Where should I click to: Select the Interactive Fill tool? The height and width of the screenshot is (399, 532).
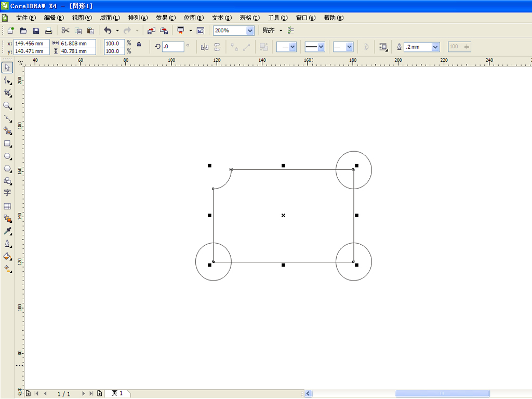coord(7,269)
